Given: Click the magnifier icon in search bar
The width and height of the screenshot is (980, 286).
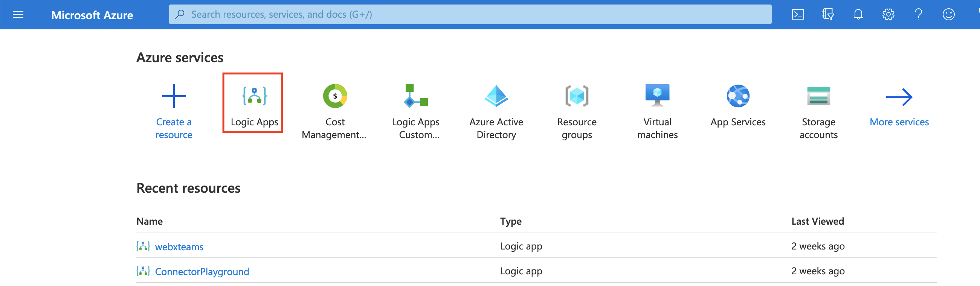Looking at the screenshot, I should tap(180, 14).
